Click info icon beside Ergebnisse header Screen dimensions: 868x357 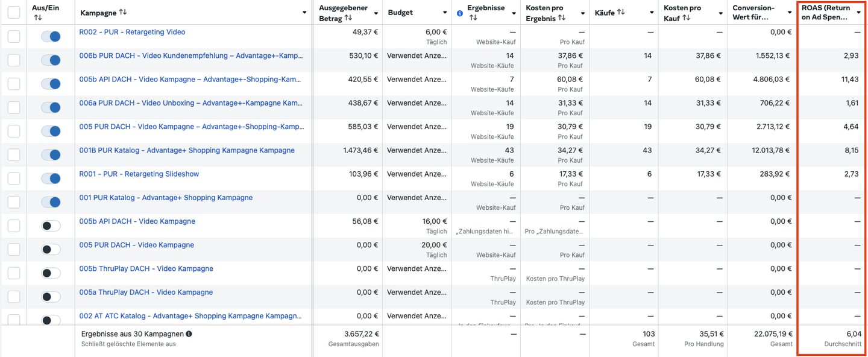point(460,13)
